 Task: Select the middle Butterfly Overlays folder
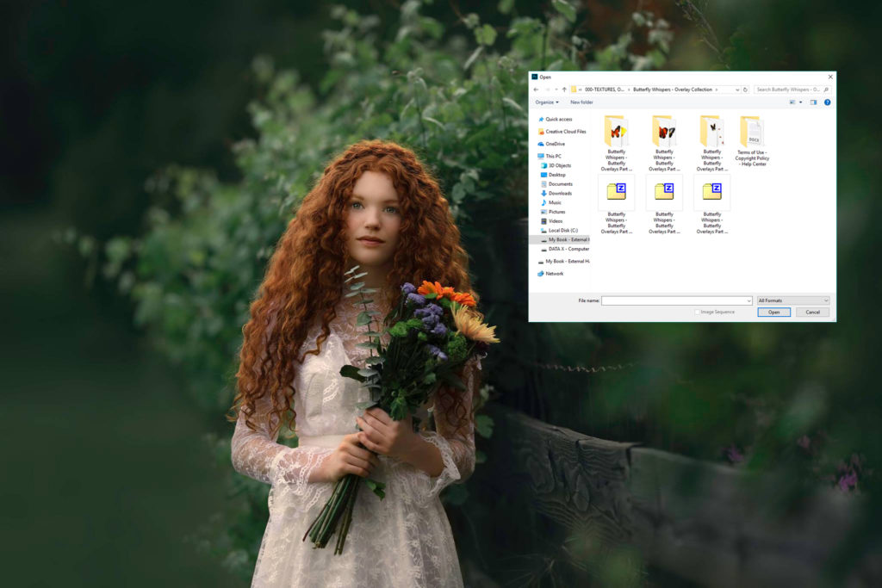(x=664, y=144)
